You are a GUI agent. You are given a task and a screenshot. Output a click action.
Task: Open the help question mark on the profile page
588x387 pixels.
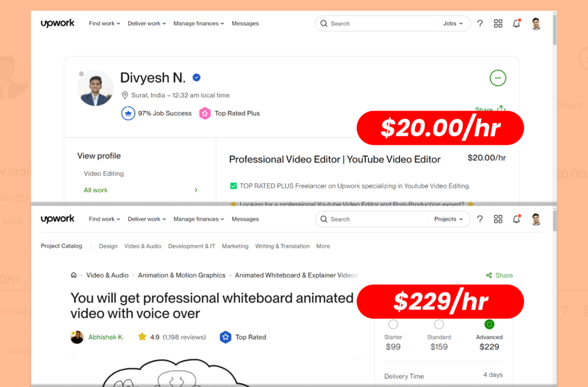point(480,24)
